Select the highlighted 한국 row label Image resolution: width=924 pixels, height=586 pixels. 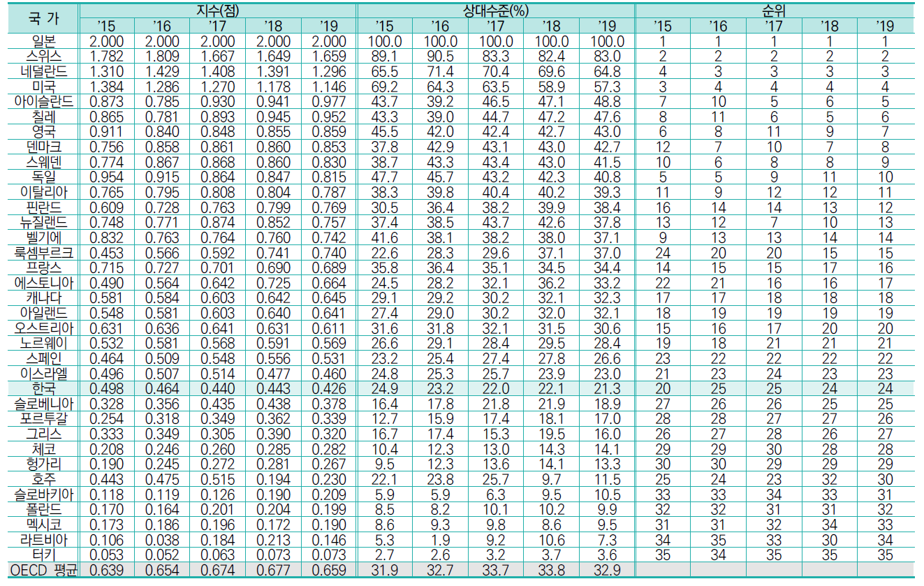[x=43, y=389]
